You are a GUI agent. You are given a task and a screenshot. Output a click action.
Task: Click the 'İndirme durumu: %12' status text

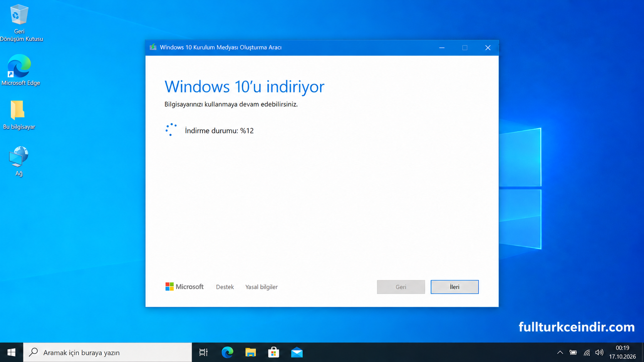[x=219, y=131]
